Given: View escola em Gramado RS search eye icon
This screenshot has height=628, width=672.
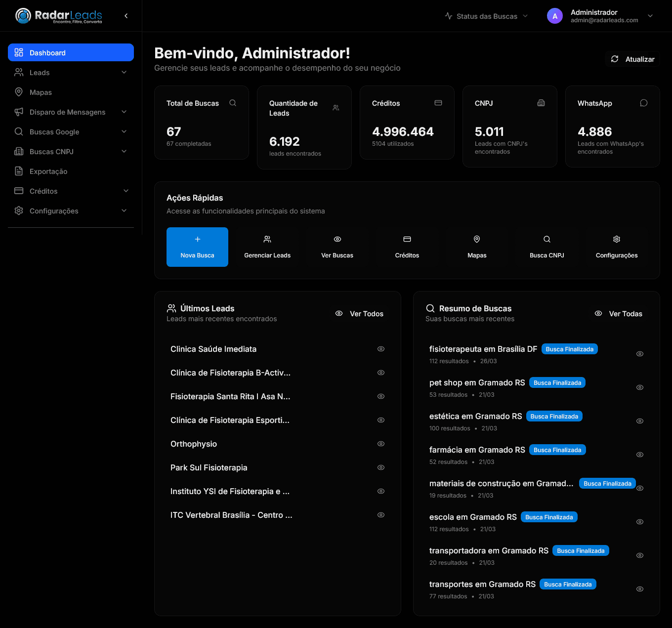Looking at the screenshot, I should click(x=640, y=522).
